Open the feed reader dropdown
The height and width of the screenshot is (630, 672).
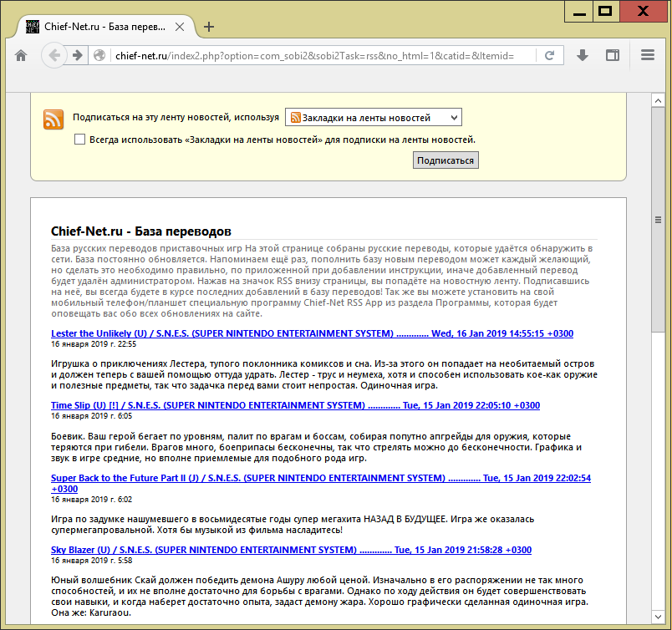(374, 118)
